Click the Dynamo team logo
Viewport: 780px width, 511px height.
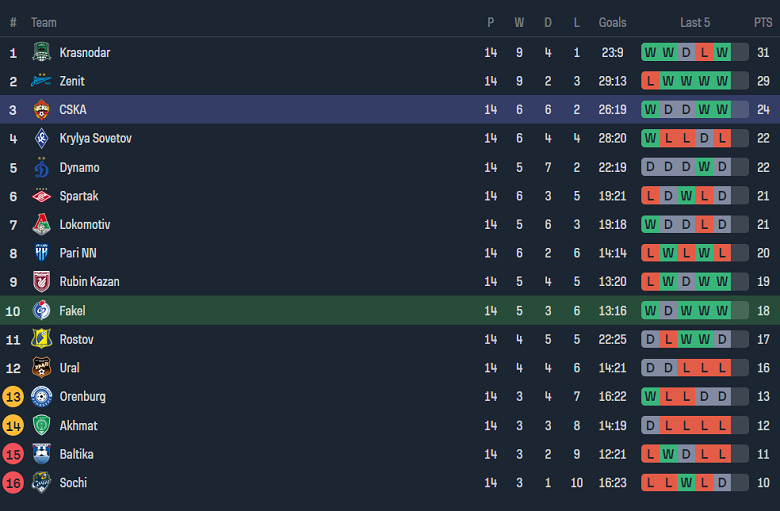point(41,167)
